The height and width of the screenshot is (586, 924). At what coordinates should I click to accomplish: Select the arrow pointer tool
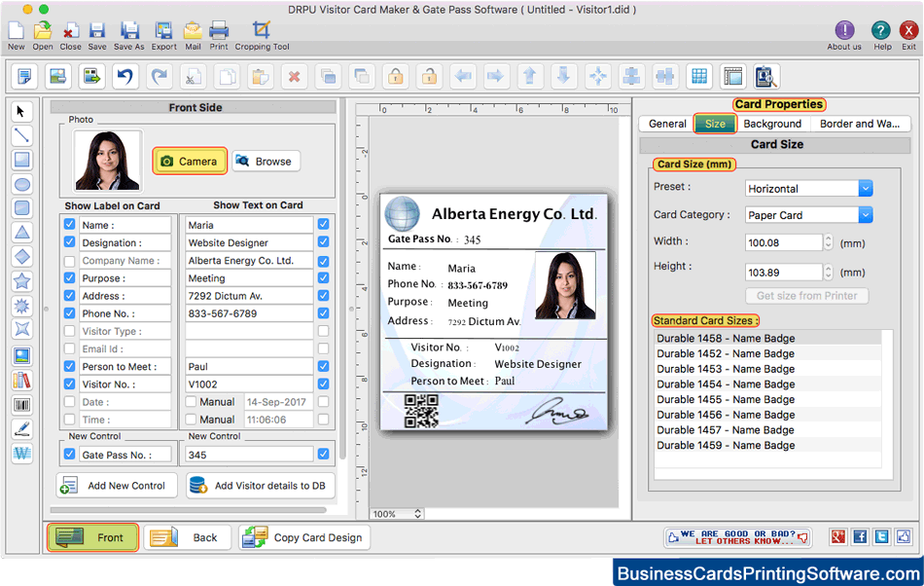[21, 111]
